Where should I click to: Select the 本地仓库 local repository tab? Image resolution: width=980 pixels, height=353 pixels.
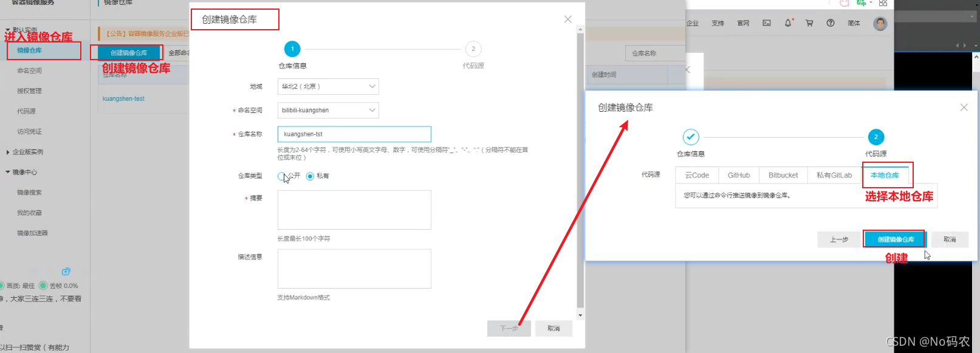coord(885,175)
